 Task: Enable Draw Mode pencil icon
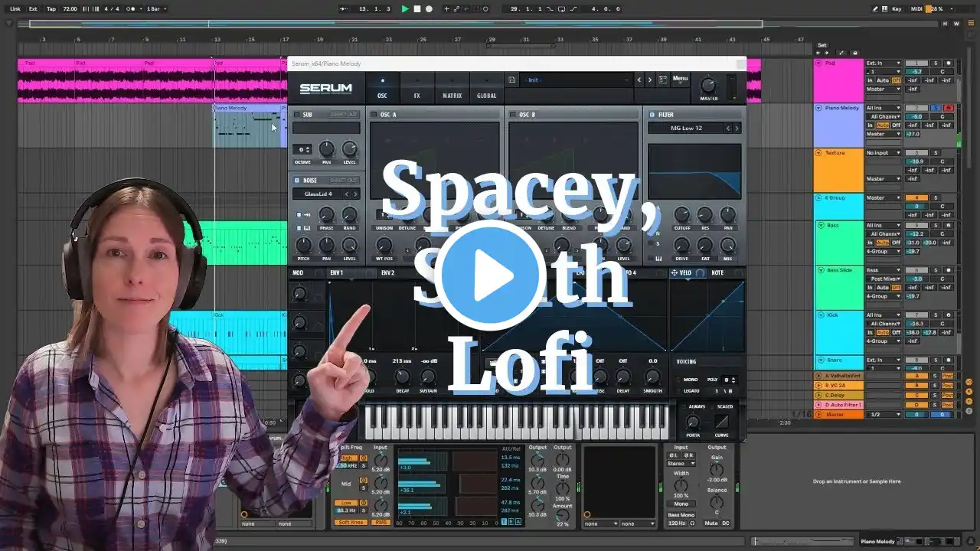coord(875,9)
